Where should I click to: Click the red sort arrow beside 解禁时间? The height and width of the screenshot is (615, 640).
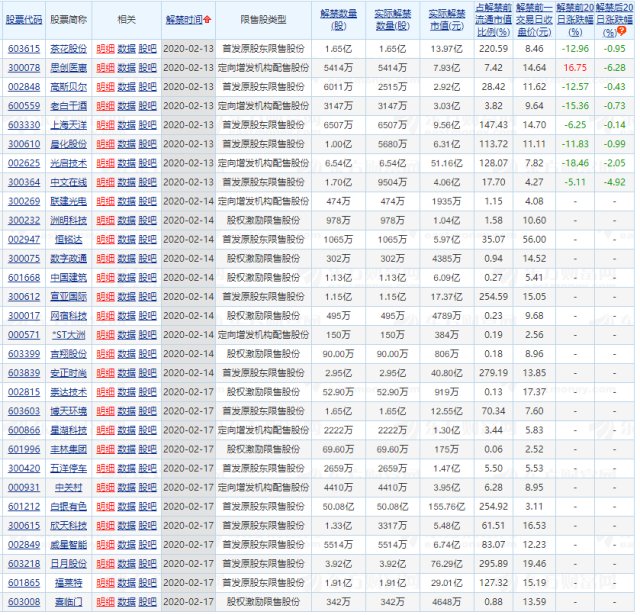pyautogui.click(x=208, y=19)
